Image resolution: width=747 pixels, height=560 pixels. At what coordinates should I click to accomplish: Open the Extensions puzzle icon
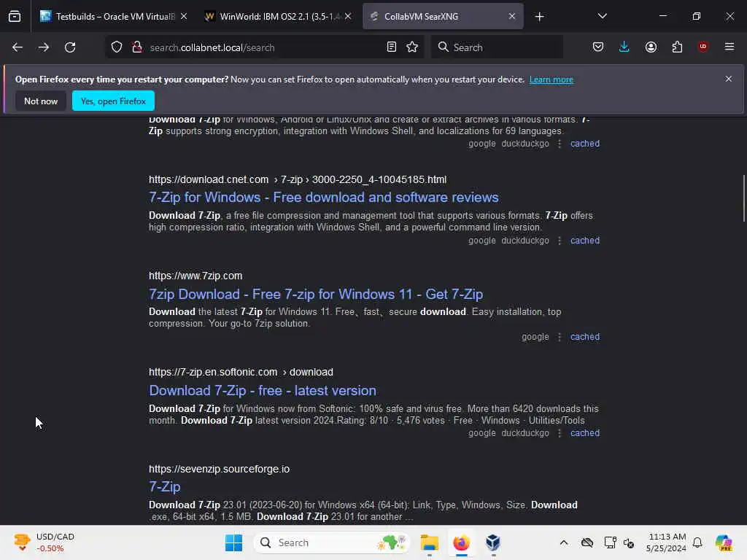coord(677,47)
